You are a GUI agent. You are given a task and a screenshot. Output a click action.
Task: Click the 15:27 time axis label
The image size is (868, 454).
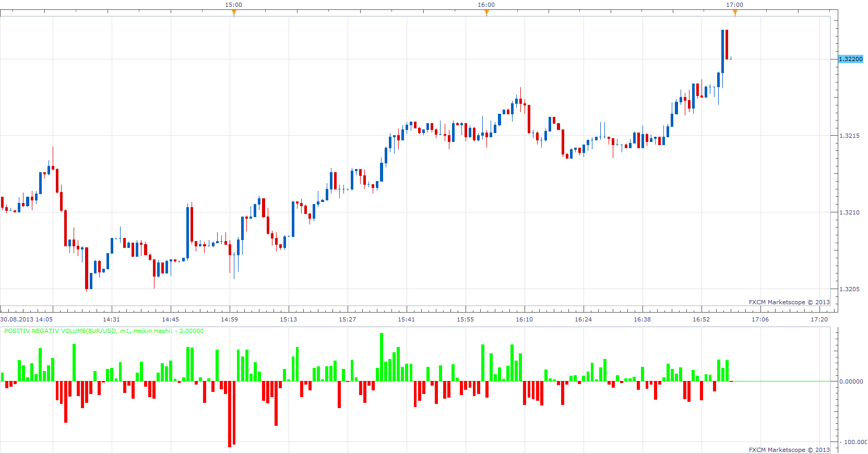(347, 319)
